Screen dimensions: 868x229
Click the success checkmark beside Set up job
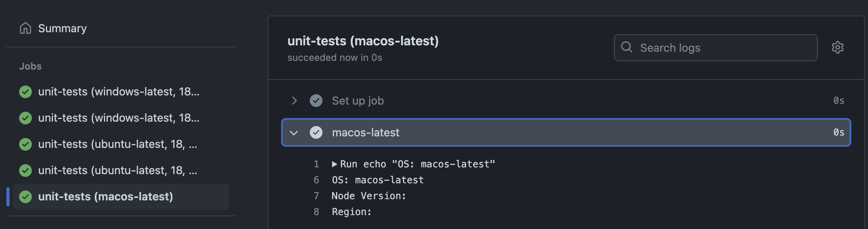[x=316, y=101]
